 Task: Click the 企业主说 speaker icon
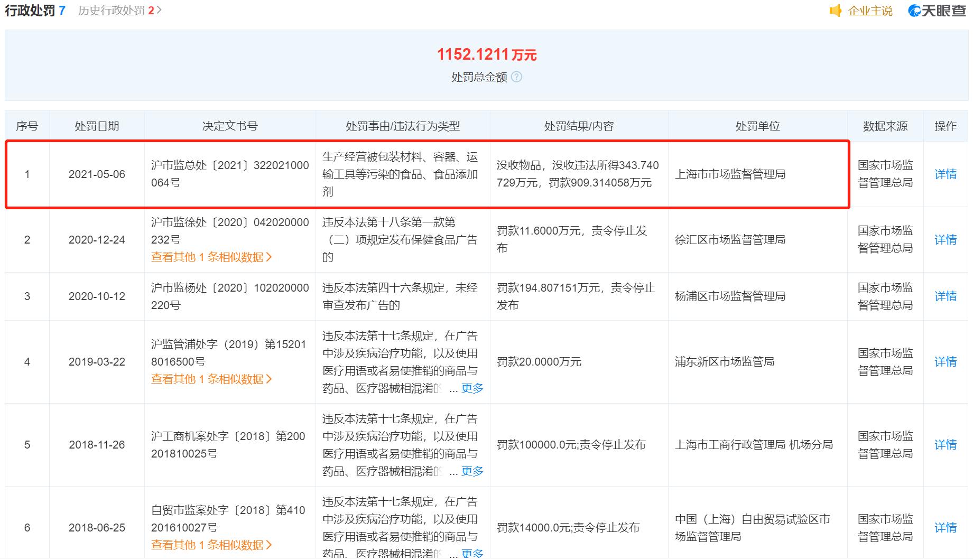[x=836, y=11]
